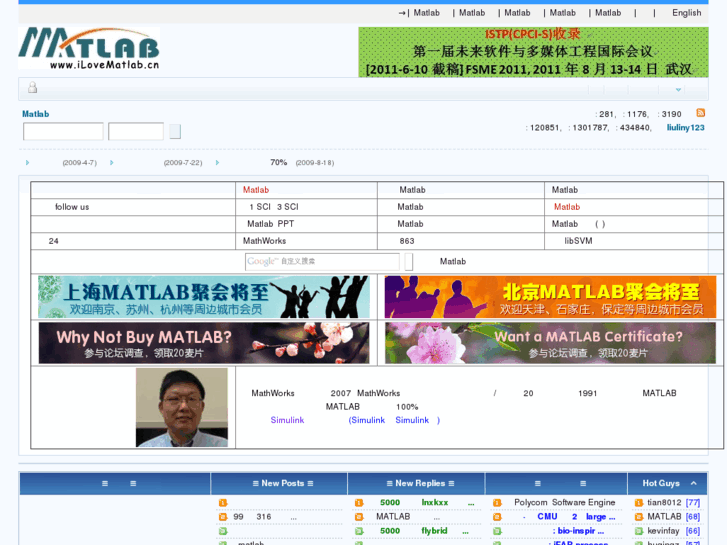Click green icon beside '5000 flybrid' reply
The image size is (727, 545).
coord(359,531)
